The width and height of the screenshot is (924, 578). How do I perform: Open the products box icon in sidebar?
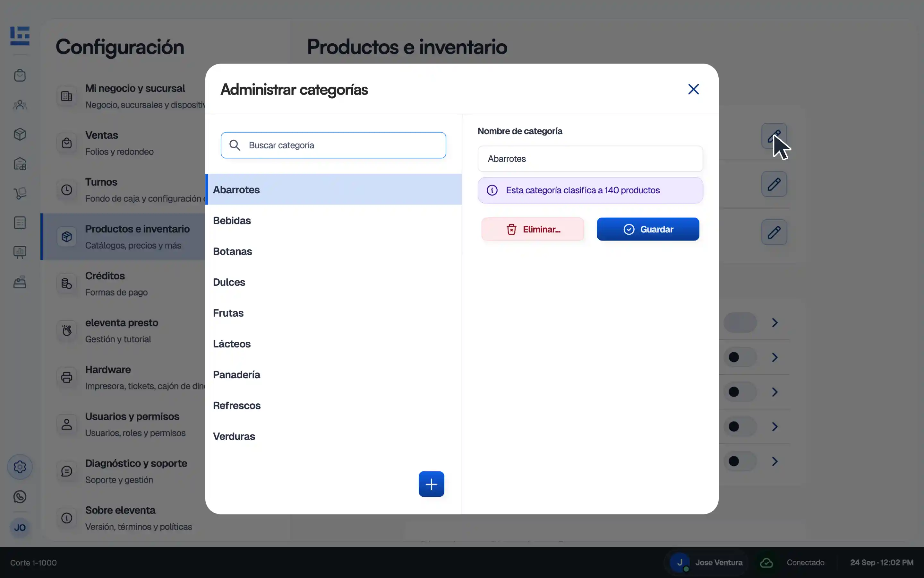pos(20,134)
